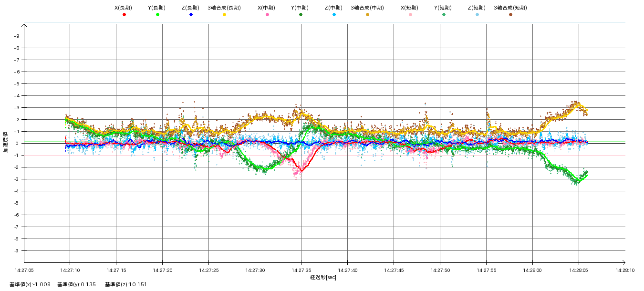
Task: Click the red X(長期) legend marker
Action: [124, 15]
